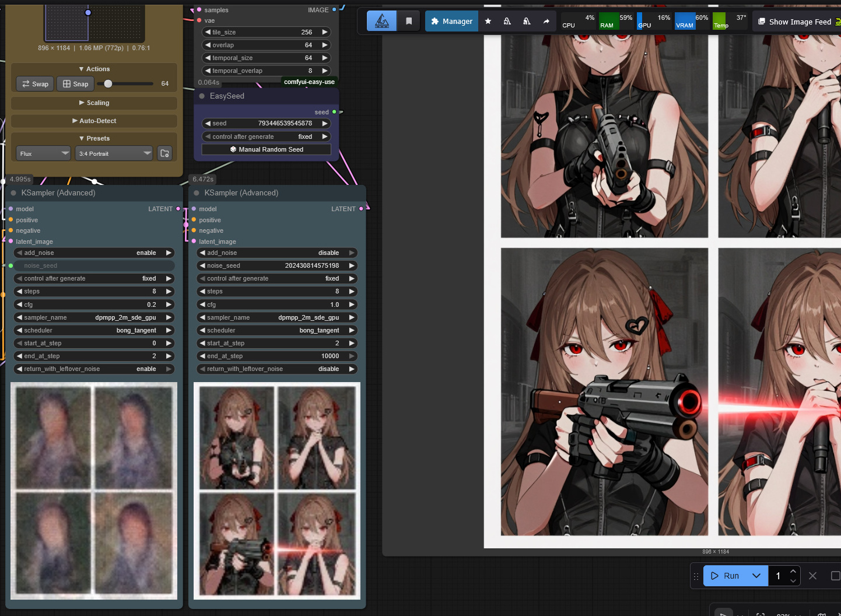The height and width of the screenshot is (616, 841).
Task: Open the ComfyUI logo menu button
Action: [382, 21]
